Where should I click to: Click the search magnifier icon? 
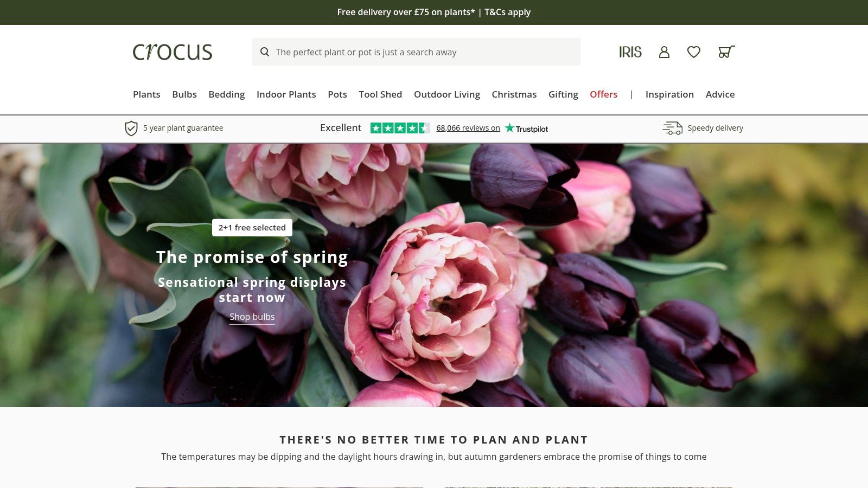265,52
